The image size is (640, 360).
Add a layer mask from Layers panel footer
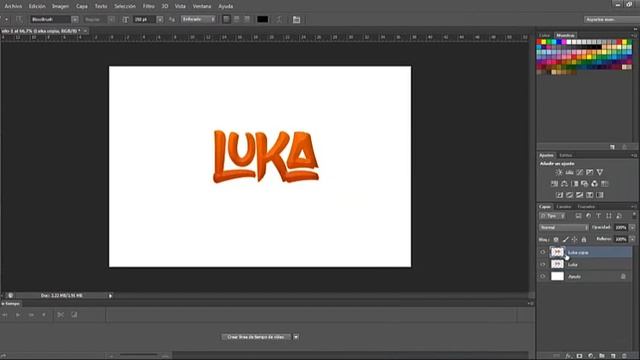(579, 356)
